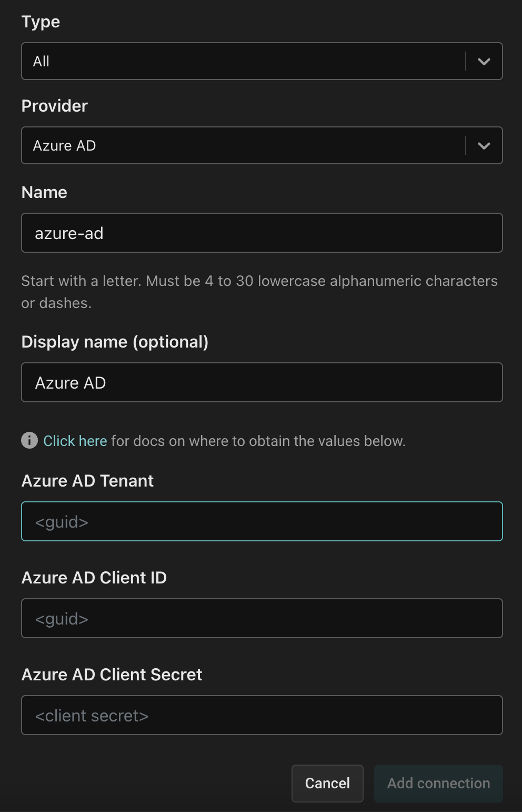Screen dimensions: 522x812
Task: Click the Type label text
Action: tap(41, 22)
